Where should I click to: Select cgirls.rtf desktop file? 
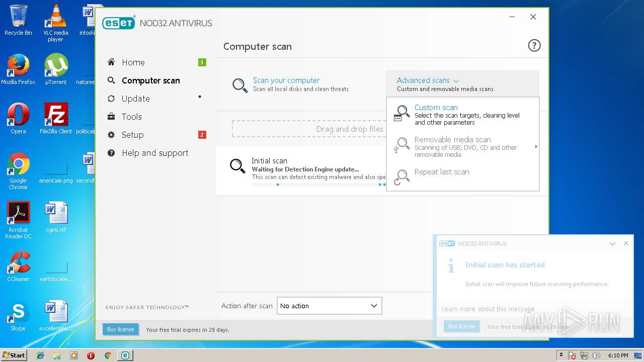pyautogui.click(x=55, y=217)
